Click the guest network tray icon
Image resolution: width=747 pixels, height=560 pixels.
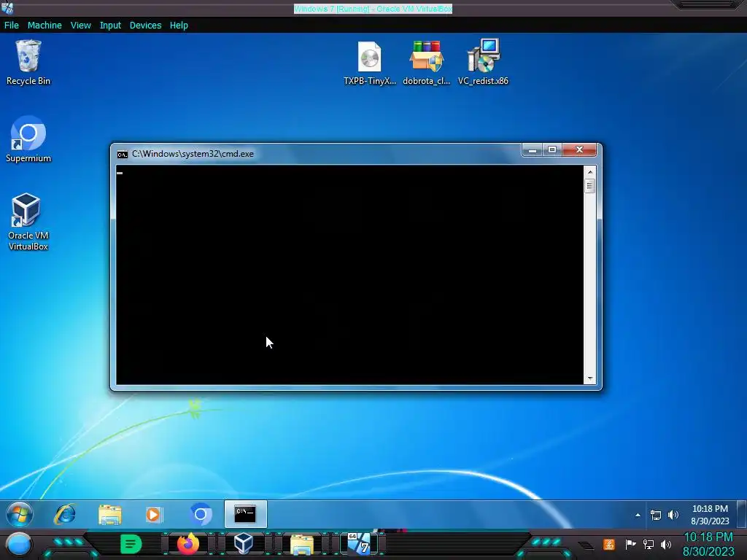(x=656, y=515)
